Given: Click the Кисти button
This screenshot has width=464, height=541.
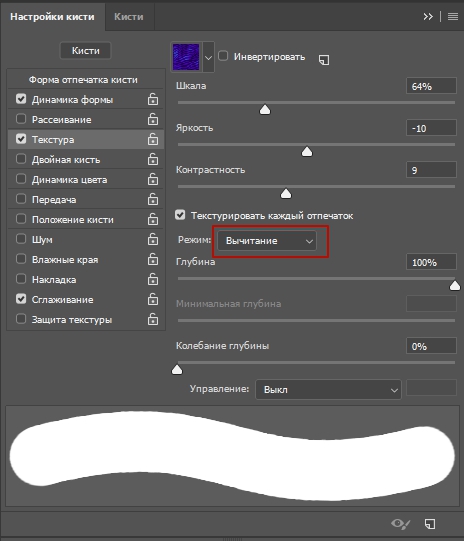Looking at the screenshot, I should coord(86,51).
